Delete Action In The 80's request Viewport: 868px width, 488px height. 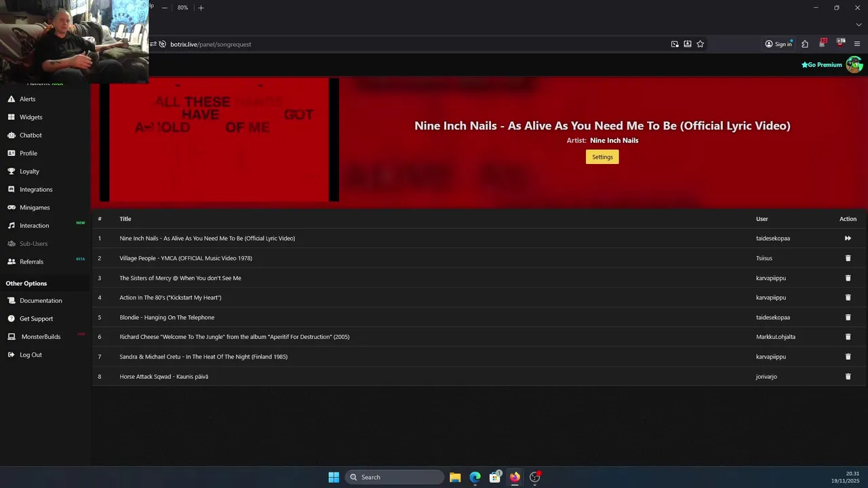pos(848,298)
